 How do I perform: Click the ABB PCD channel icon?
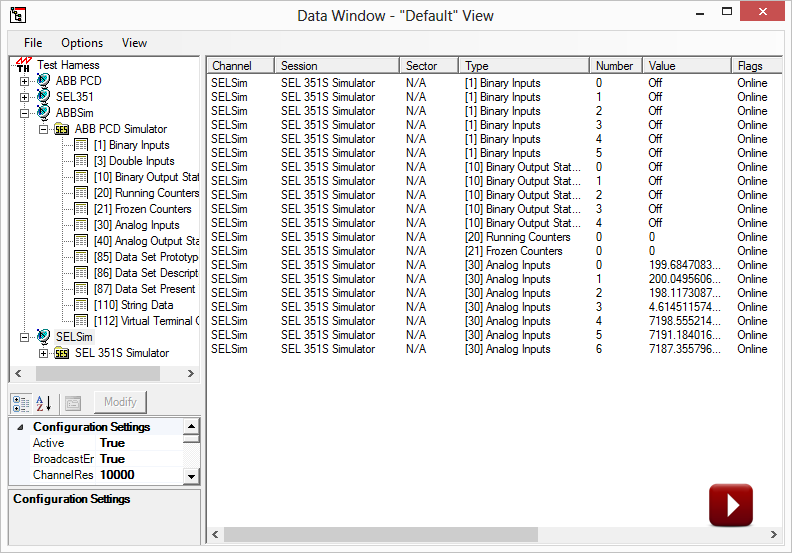[43, 81]
